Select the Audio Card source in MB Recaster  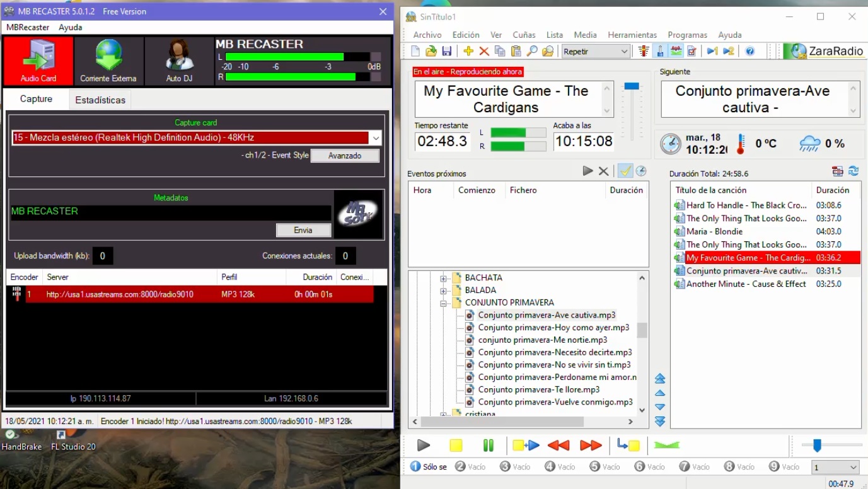38,61
